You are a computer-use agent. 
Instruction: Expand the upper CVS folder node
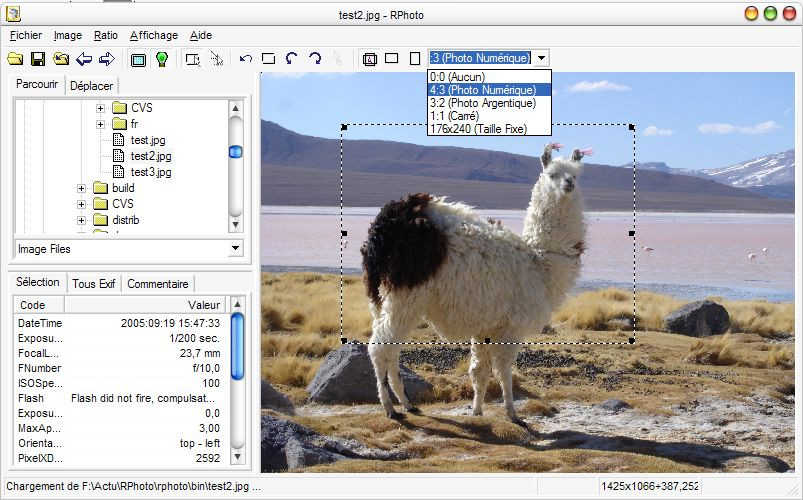tap(101, 108)
